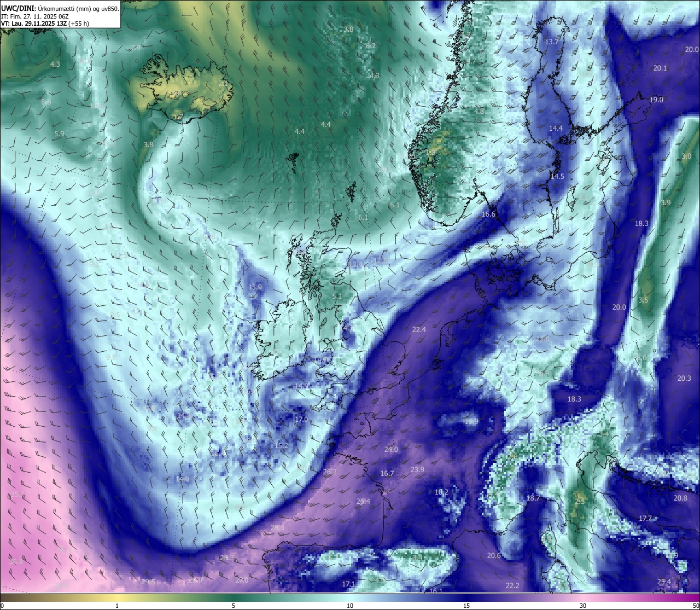Click the map value label 22.4
This screenshot has width=700, height=610.
click(419, 329)
